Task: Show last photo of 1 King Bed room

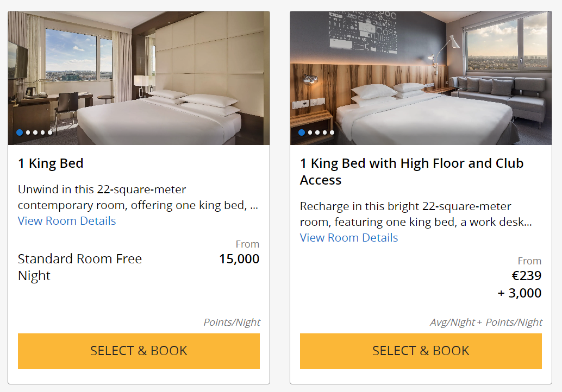Action: tap(50, 132)
